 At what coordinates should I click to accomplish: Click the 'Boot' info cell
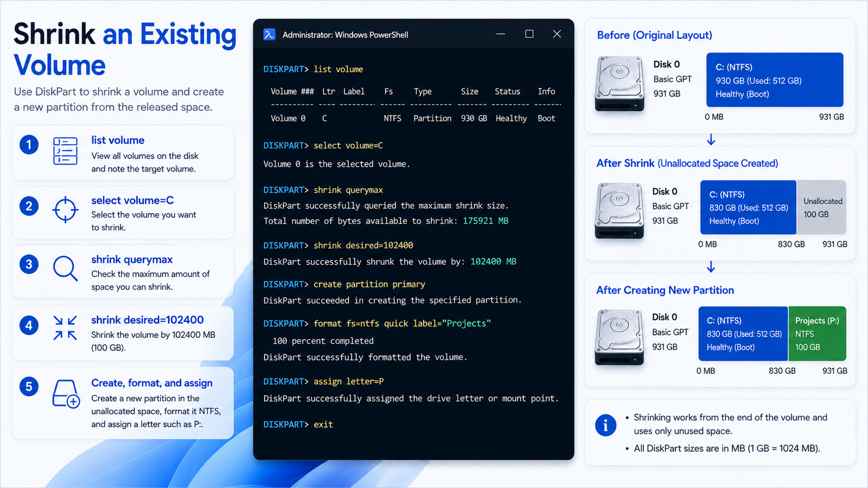click(546, 118)
